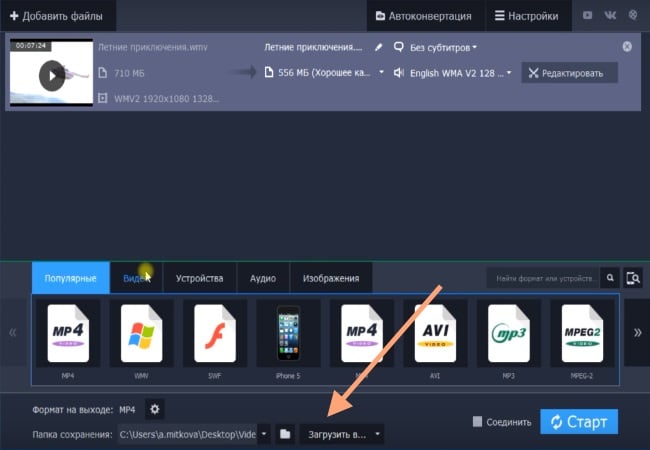
Task: Open the VK social icon
Action: coord(610,15)
